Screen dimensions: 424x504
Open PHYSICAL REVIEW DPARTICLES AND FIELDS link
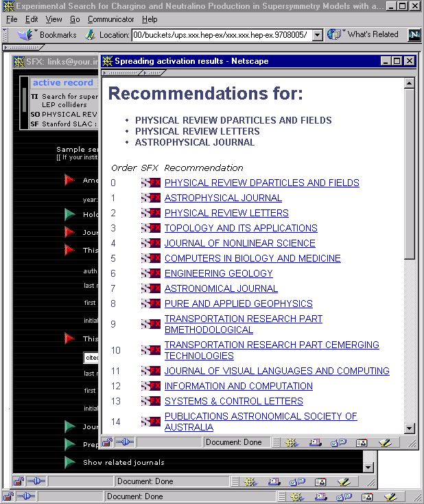262,183
